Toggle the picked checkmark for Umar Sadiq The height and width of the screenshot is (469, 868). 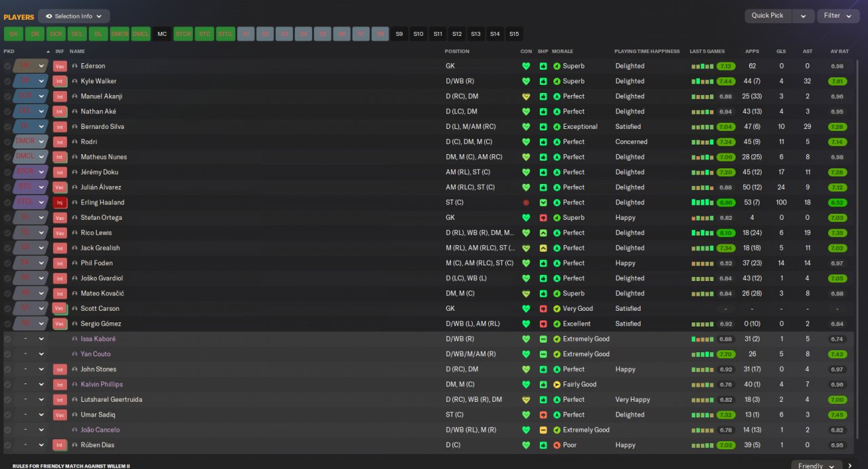click(7, 415)
